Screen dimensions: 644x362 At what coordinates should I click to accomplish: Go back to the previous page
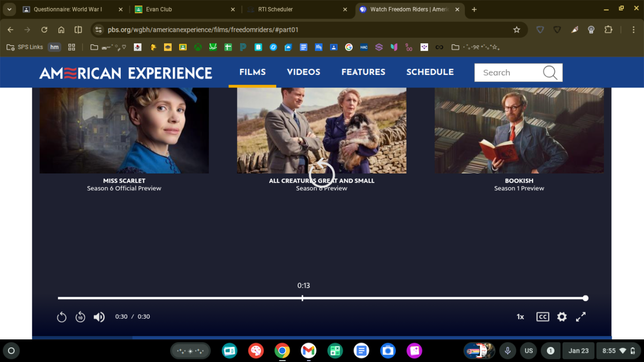[11, 30]
